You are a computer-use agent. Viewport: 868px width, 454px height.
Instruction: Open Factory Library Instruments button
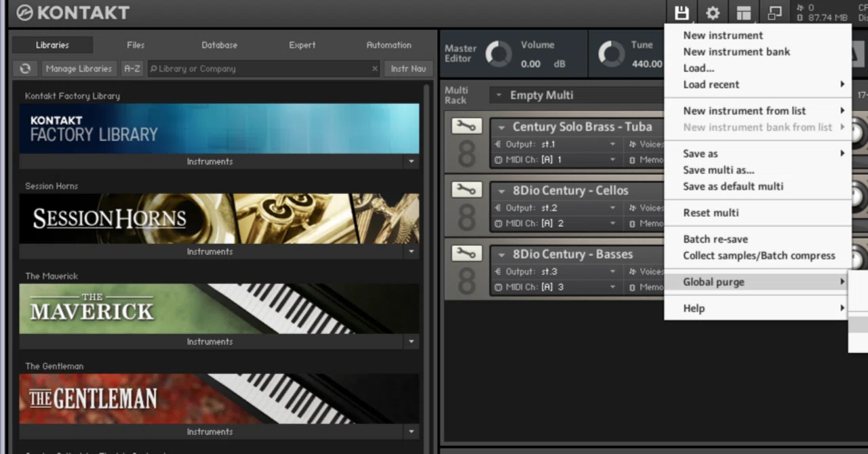210,162
